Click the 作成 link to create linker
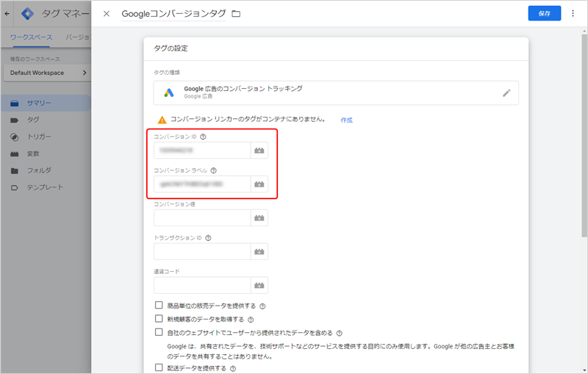 pyautogui.click(x=346, y=120)
